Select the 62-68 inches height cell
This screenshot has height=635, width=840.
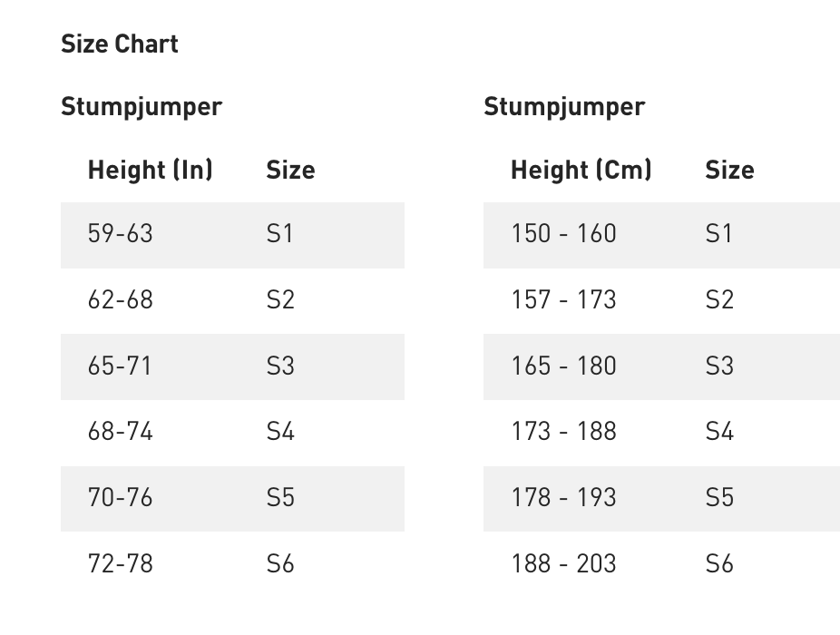click(120, 300)
